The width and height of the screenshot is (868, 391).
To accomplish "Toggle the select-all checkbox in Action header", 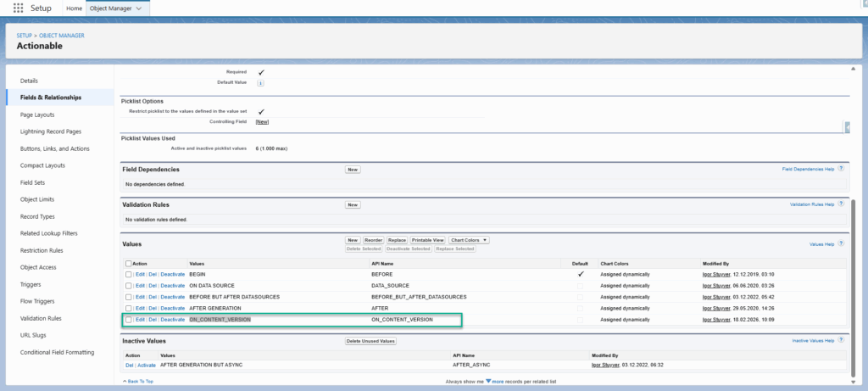I will tap(128, 264).
